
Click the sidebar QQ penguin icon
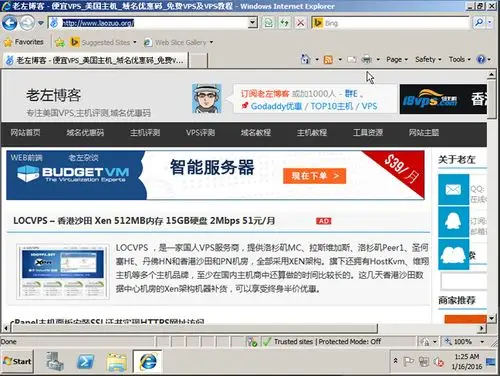[453, 222]
